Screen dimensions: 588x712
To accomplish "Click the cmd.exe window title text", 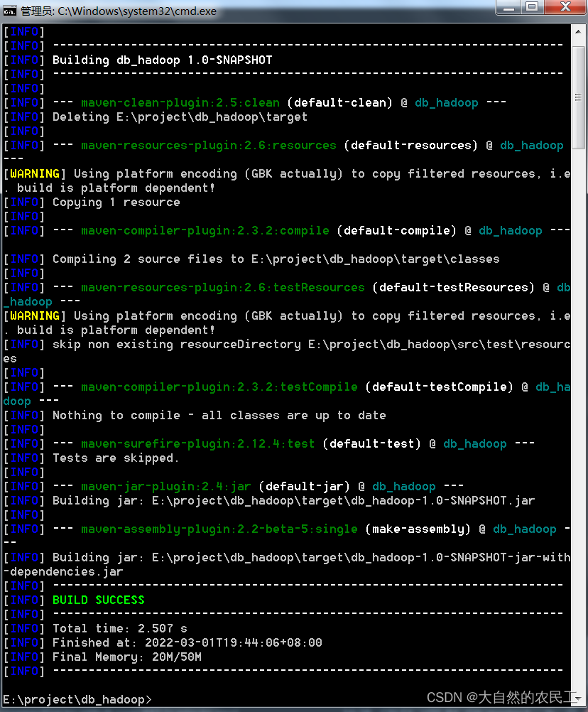I will 119,11.
